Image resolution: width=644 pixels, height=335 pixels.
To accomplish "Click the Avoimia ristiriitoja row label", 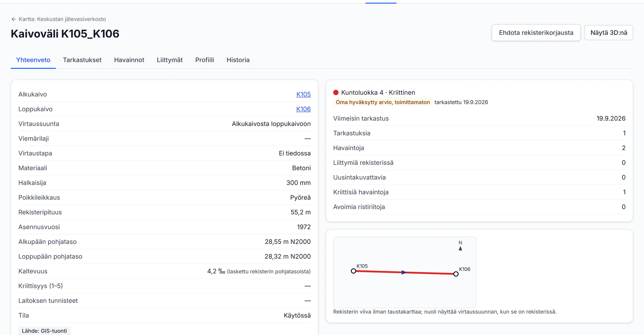I will point(359,207).
